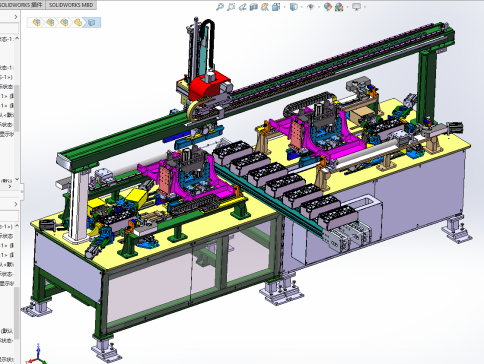
Task: Click the lower tree vertical scrollbar thumb
Action: pyautogui.click(x=17, y=312)
